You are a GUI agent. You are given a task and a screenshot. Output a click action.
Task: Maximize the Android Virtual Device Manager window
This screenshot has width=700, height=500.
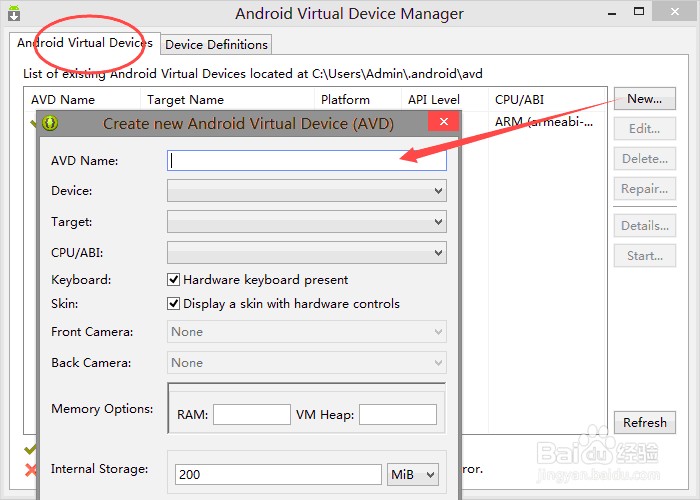coord(639,12)
